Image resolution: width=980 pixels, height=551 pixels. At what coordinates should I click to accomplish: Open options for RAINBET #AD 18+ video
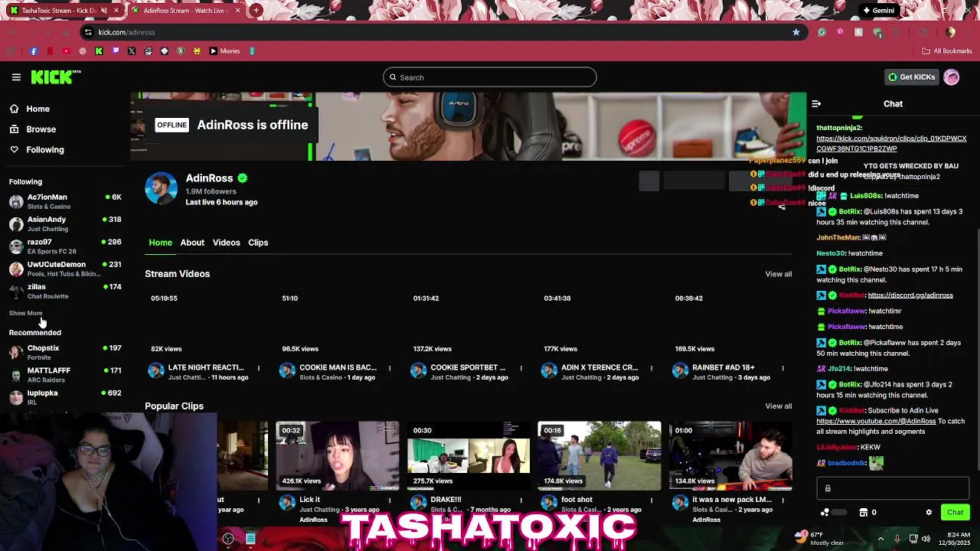click(782, 368)
